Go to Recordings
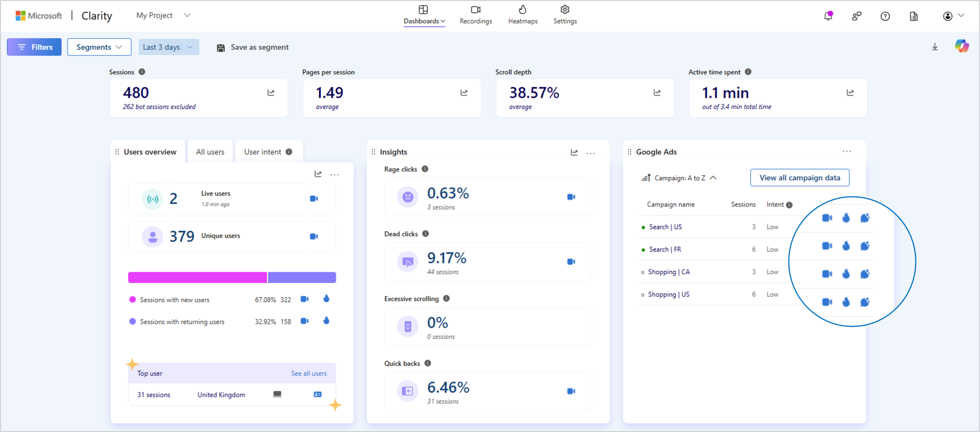The height and width of the screenshot is (432, 980). click(476, 15)
